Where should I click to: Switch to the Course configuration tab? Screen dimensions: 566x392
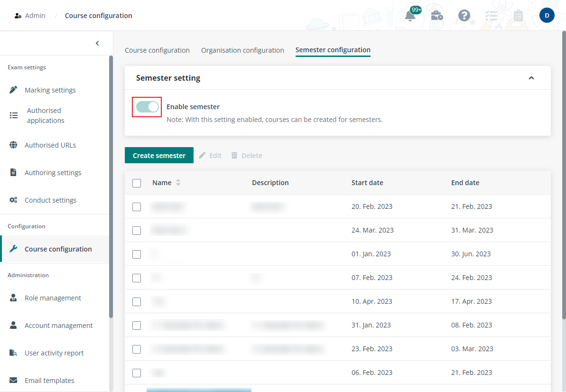pos(157,50)
